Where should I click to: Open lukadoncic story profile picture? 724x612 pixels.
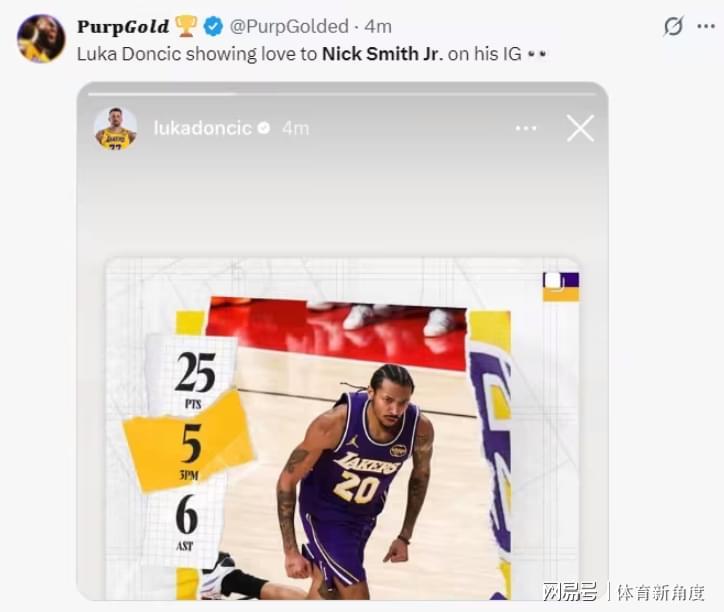(x=115, y=128)
